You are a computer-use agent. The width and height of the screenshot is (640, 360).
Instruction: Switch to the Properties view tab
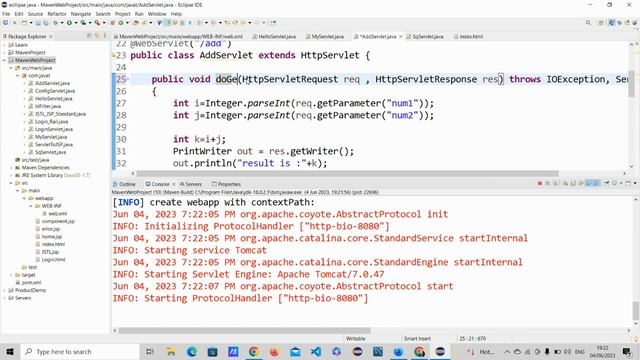tap(226, 184)
